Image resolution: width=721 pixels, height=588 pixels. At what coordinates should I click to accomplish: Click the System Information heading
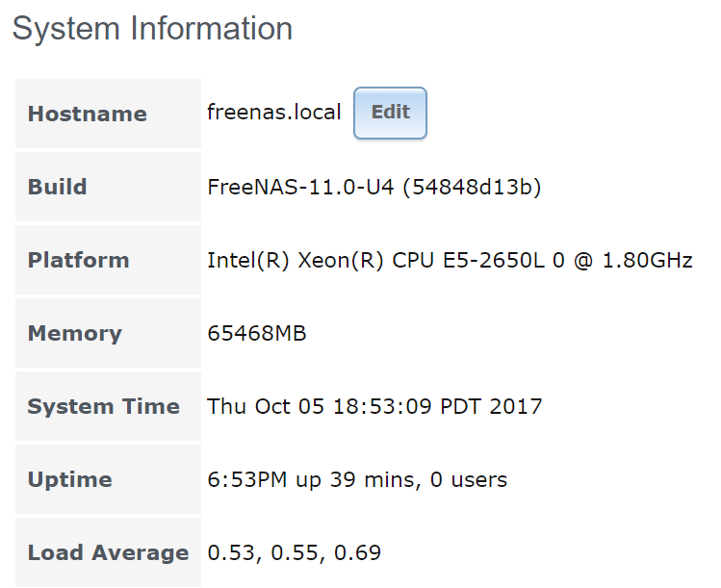point(152,29)
